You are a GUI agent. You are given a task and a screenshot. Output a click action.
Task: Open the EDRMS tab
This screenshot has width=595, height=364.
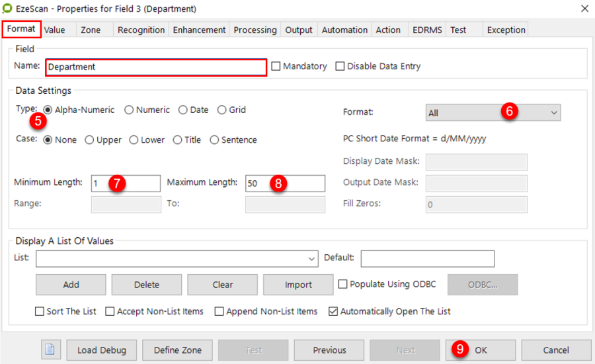426,30
